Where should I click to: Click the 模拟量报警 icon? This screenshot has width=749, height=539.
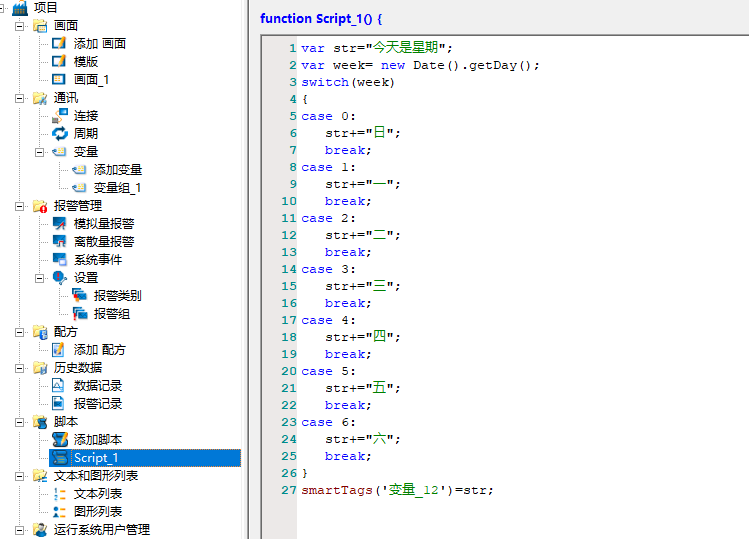coord(59,224)
